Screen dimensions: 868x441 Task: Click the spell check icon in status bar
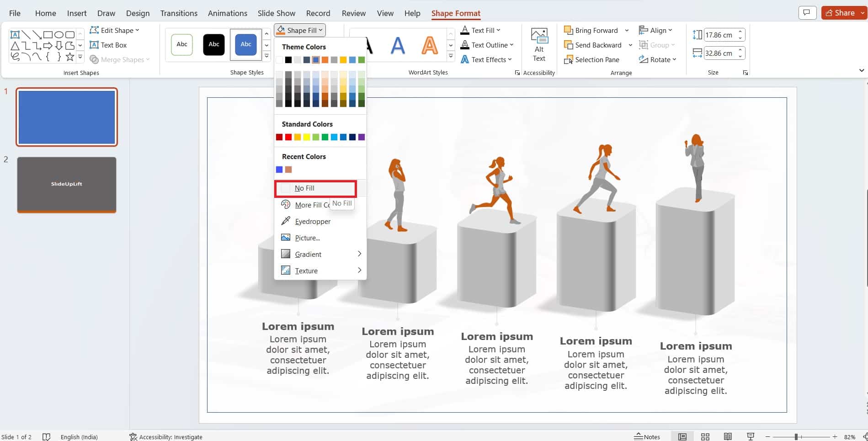click(x=47, y=436)
